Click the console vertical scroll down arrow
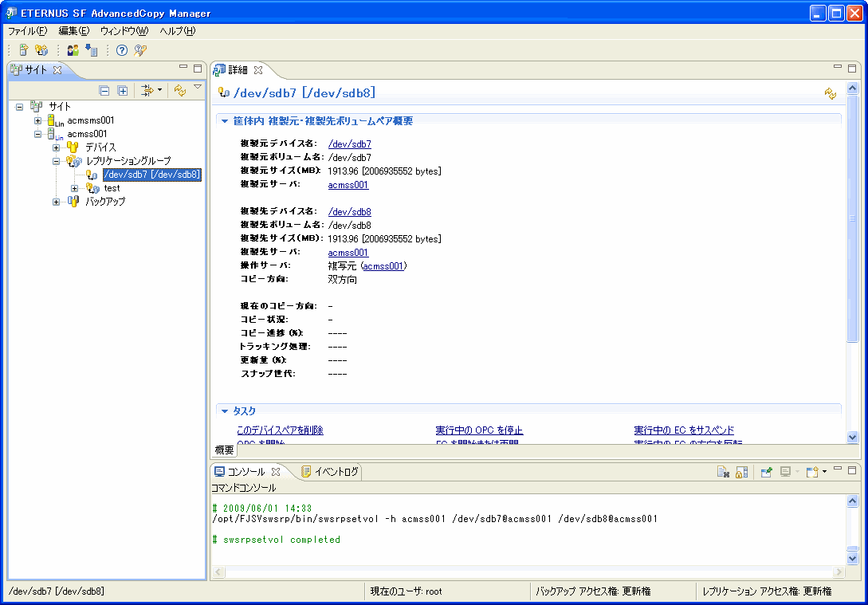868x605 pixels. (853, 559)
